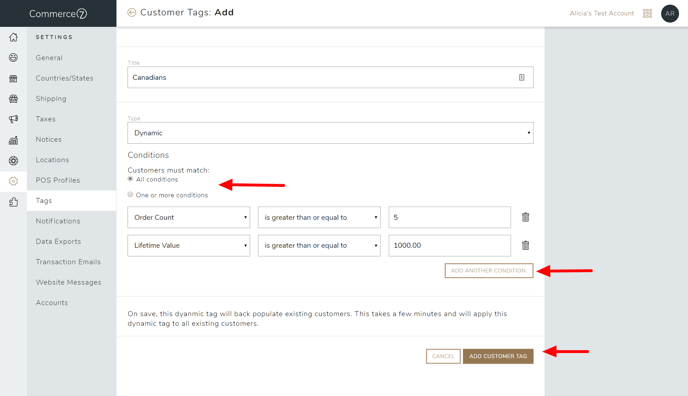Open Transaction Emails settings
Viewport: 688px width, 396px height.
click(68, 262)
